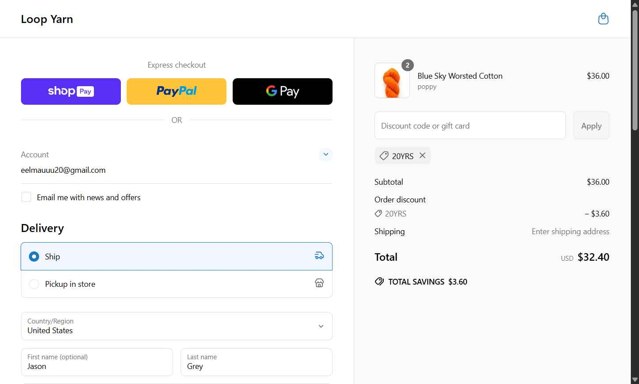Click the order discount 20YRS tag icon
Screen dimensions: 639x384
click(378, 214)
